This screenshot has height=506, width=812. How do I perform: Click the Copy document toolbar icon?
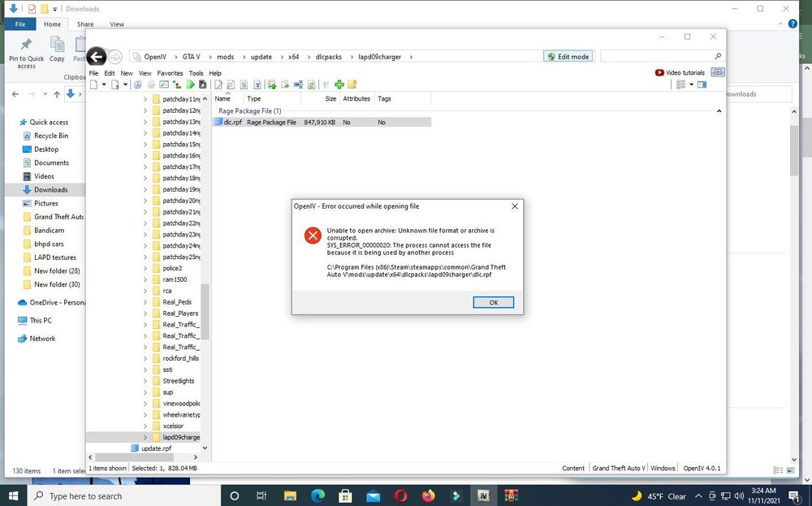[x=244, y=84]
